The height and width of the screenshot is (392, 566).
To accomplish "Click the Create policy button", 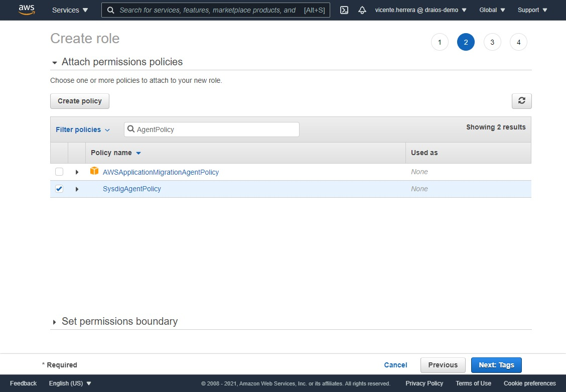I will tap(79, 101).
